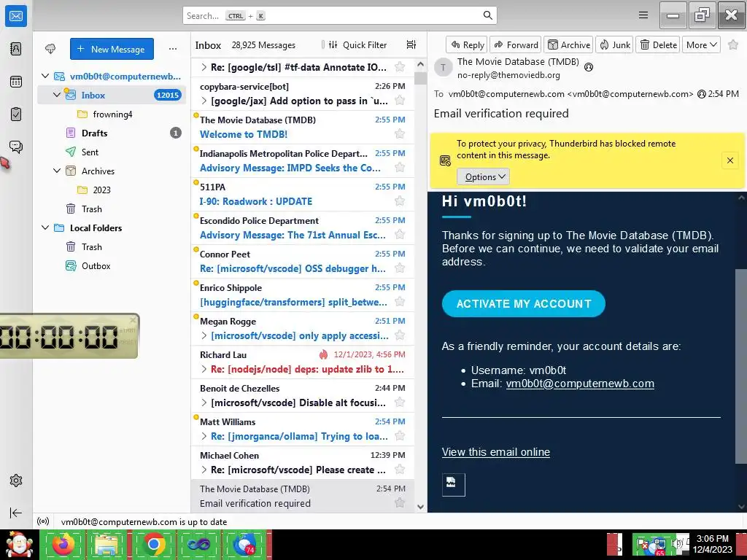Launch Firefox from the taskbar
Image resolution: width=747 pixels, height=560 pixels.
tap(63, 545)
